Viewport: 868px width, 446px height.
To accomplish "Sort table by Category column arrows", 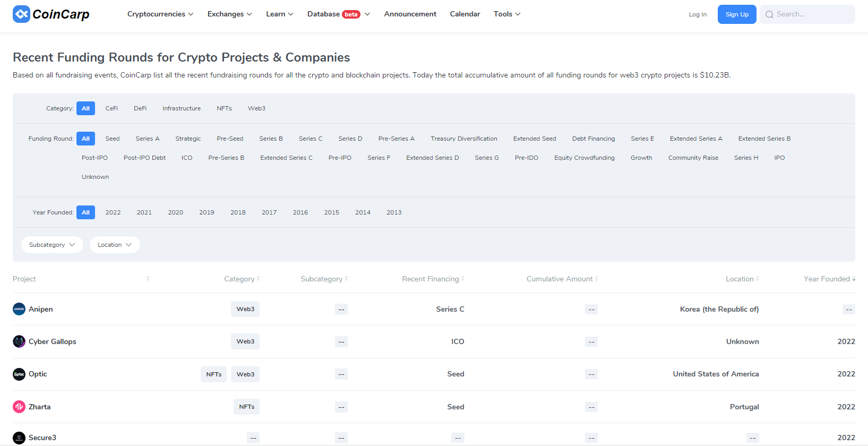I will pyautogui.click(x=259, y=279).
